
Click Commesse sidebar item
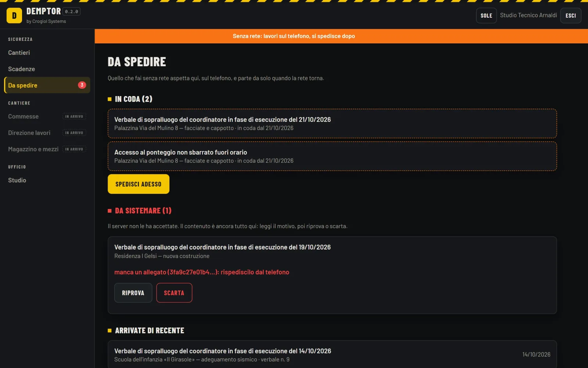point(47,116)
